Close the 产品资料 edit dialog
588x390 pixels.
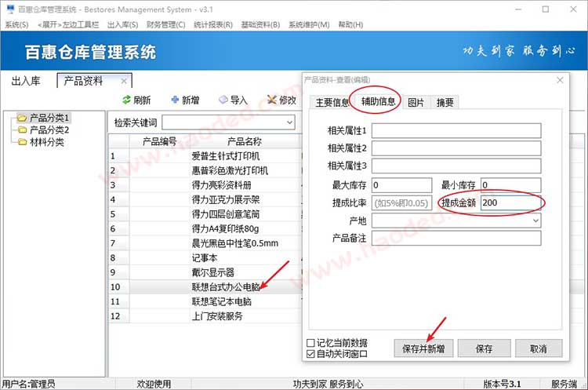coord(559,80)
